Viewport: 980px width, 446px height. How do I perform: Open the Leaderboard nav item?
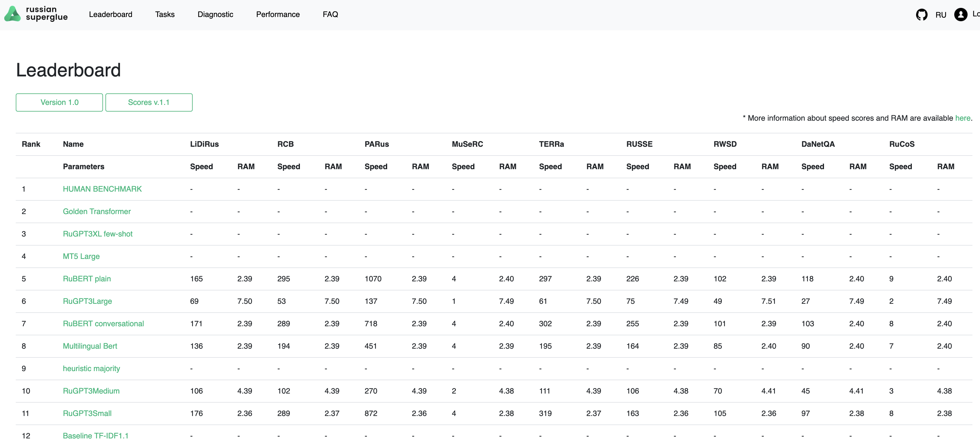tap(111, 15)
